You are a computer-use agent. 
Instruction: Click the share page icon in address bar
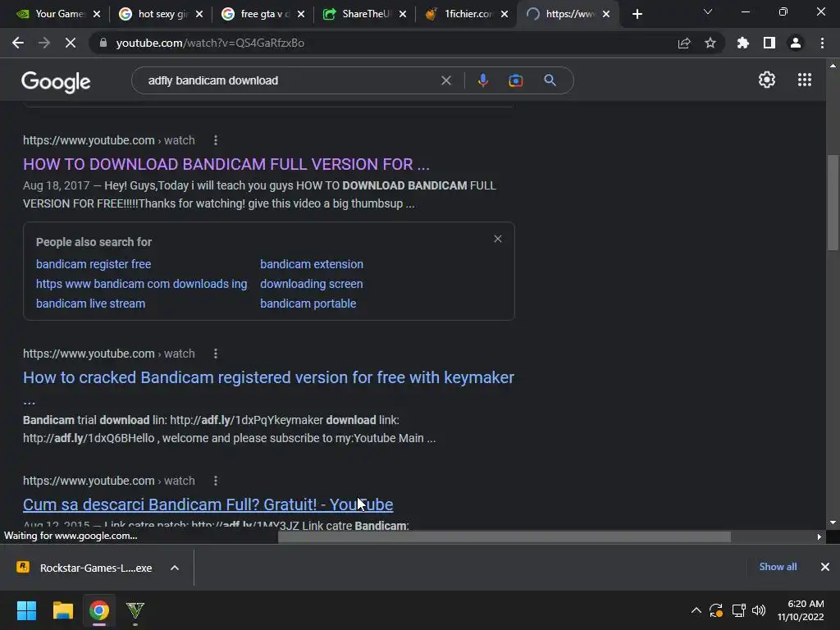(684, 43)
